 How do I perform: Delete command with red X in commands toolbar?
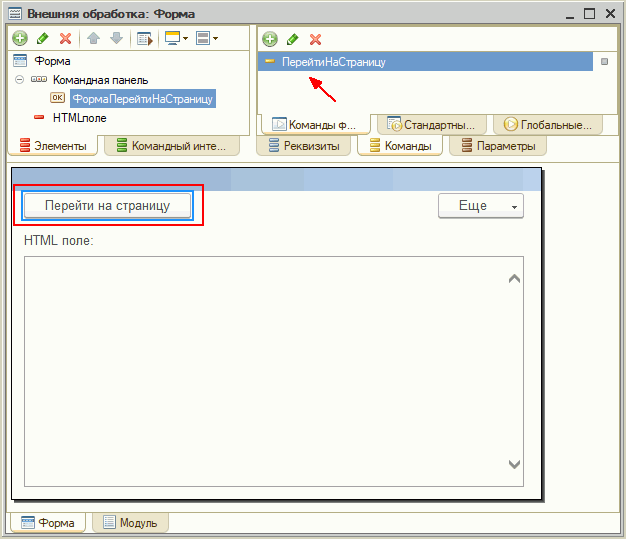(x=315, y=39)
